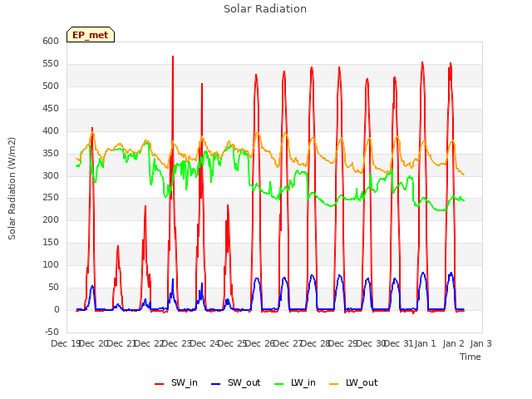Click the 550 y-axis tick label
The height and width of the screenshot is (399, 532).
(x=51, y=64)
